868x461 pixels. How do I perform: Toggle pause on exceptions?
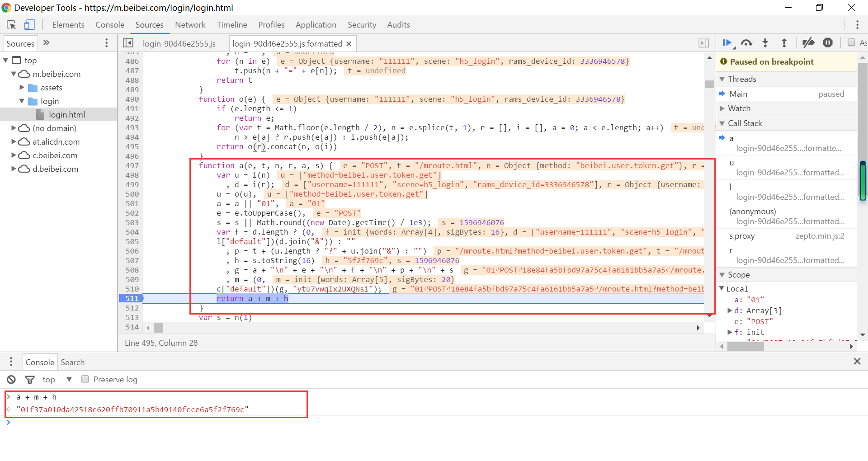tap(828, 43)
